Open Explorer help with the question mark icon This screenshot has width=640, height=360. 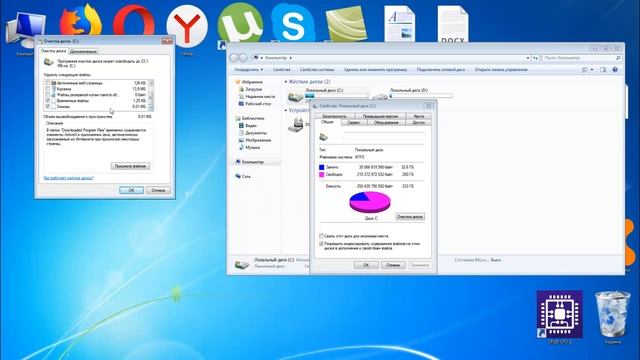coord(615,70)
